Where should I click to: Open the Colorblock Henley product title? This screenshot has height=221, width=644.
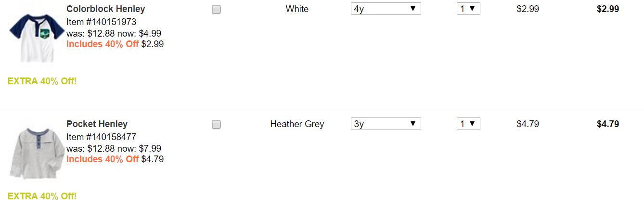[x=105, y=9]
